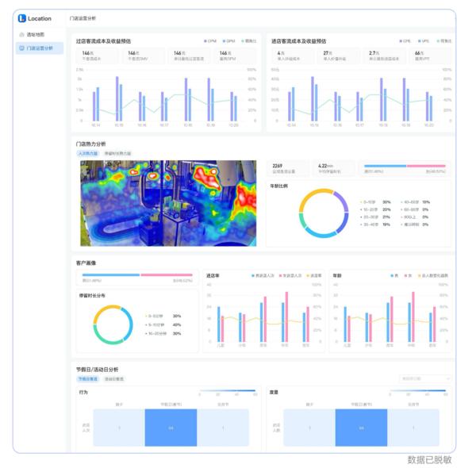Switch to 停留时长热力图 tab

pyautogui.click(x=117, y=153)
